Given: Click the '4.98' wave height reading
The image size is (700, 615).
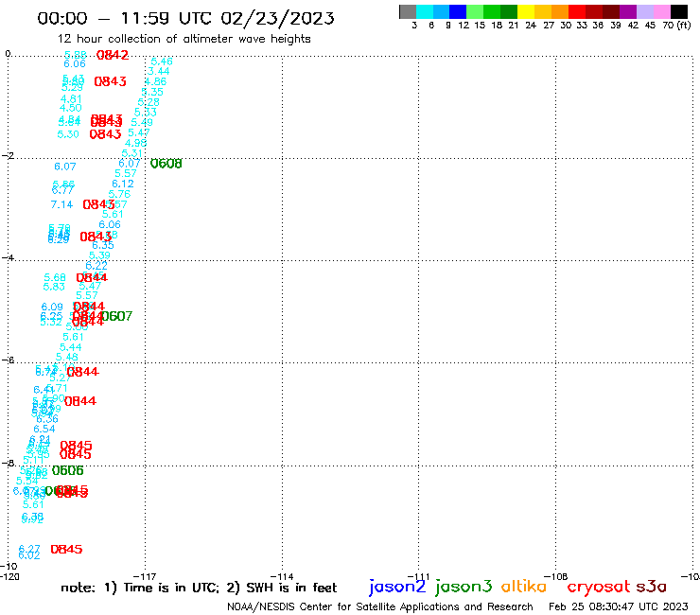Looking at the screenshot, I should click(x=135, y=143).
